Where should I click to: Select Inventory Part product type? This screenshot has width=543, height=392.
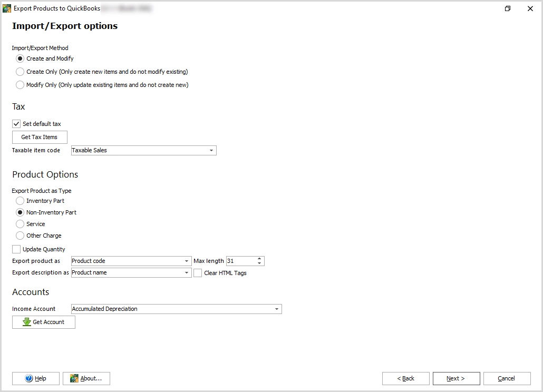20,201
